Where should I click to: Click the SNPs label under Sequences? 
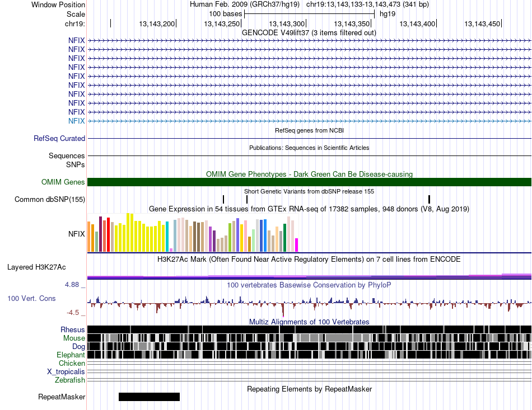coord(76,164)
